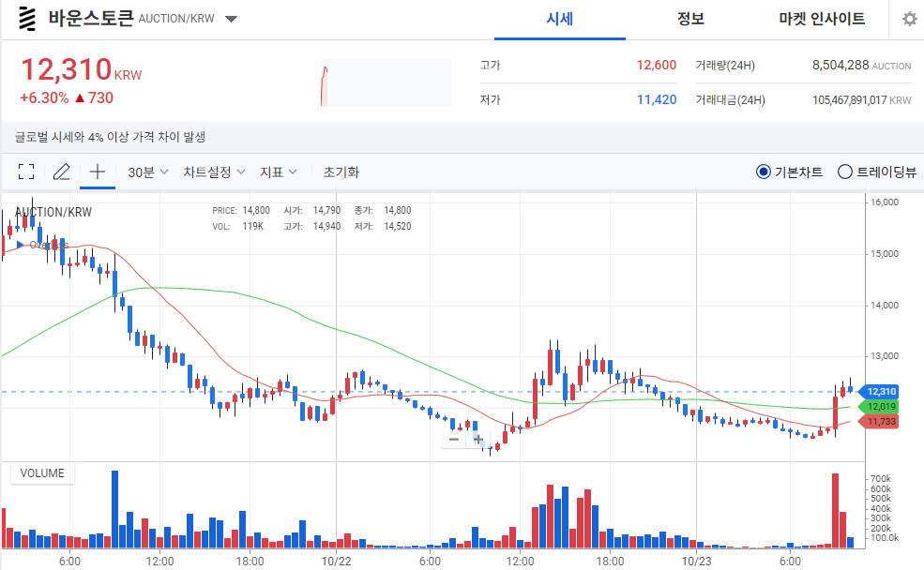Open the fullscreen chart view icon
Viewport: 924px width, 570px height.
pos(25,172)
